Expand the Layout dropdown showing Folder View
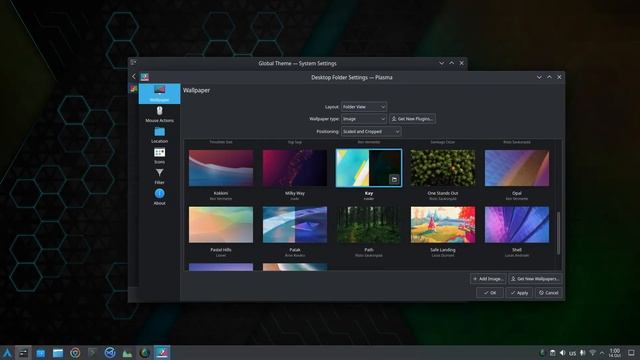The image size is (640, 360). point(364,107)
